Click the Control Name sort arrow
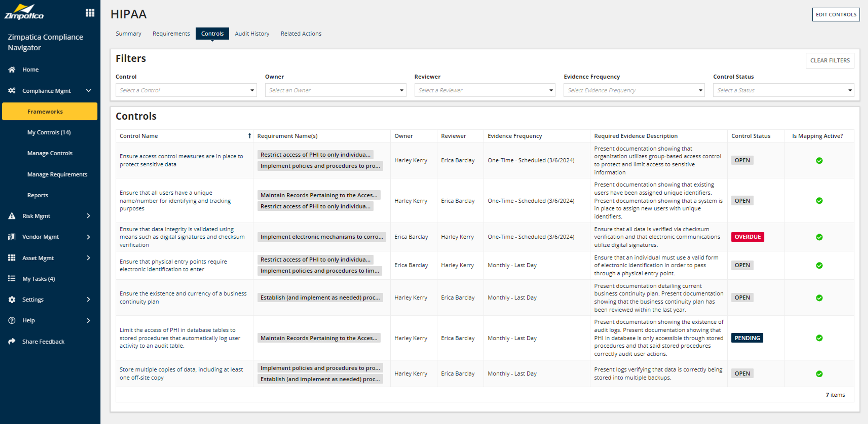The height and width of the screenshot is (424, 868). pyautogui.click(x=249, y=136)
